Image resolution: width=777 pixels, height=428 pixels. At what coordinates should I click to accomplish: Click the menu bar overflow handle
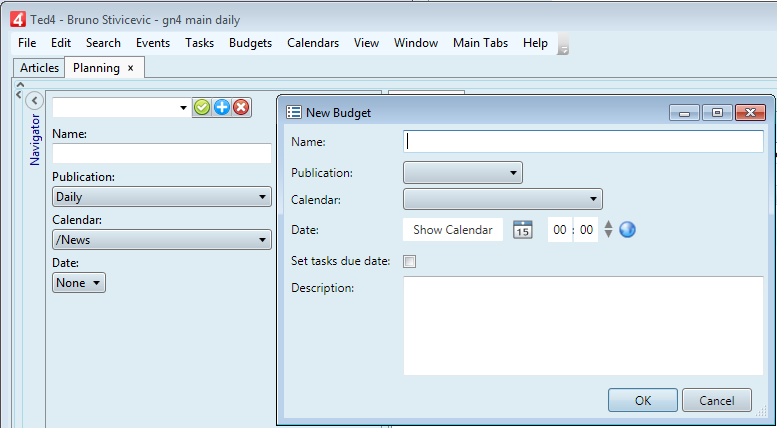pos(563,44)
